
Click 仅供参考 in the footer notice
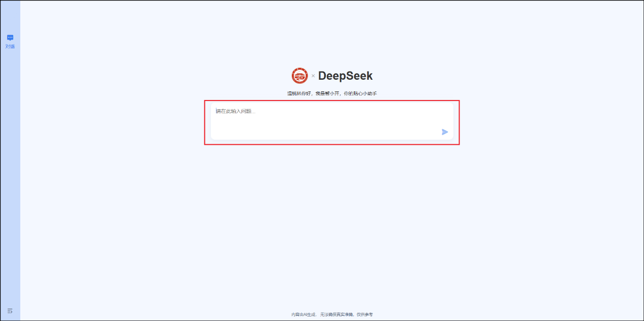point(364,315)
